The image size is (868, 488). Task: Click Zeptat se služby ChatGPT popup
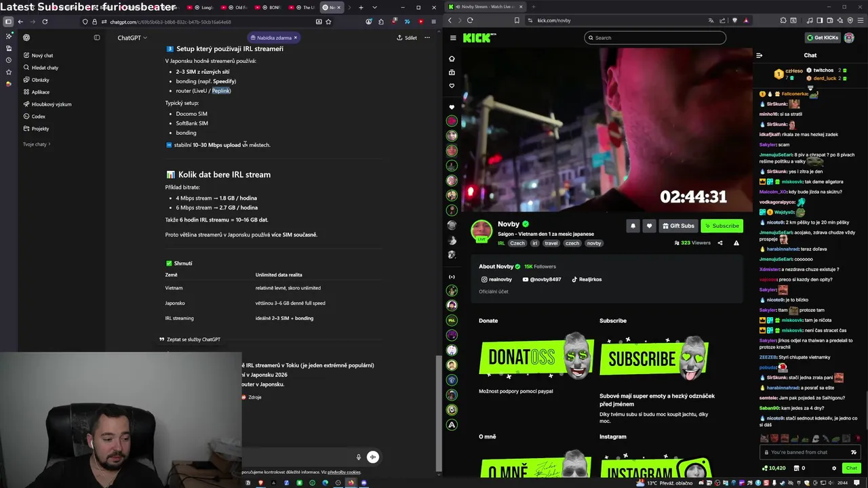click(x=190, y=340)
